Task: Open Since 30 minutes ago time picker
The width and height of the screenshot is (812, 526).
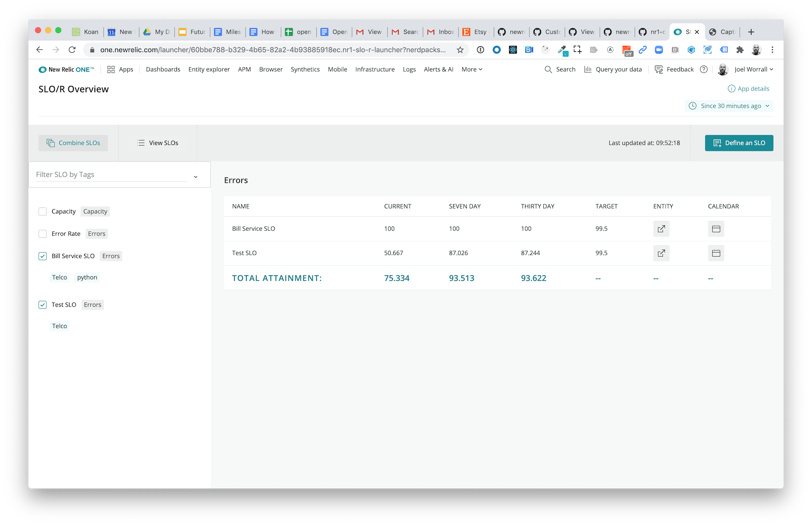Action: (729, 106)
